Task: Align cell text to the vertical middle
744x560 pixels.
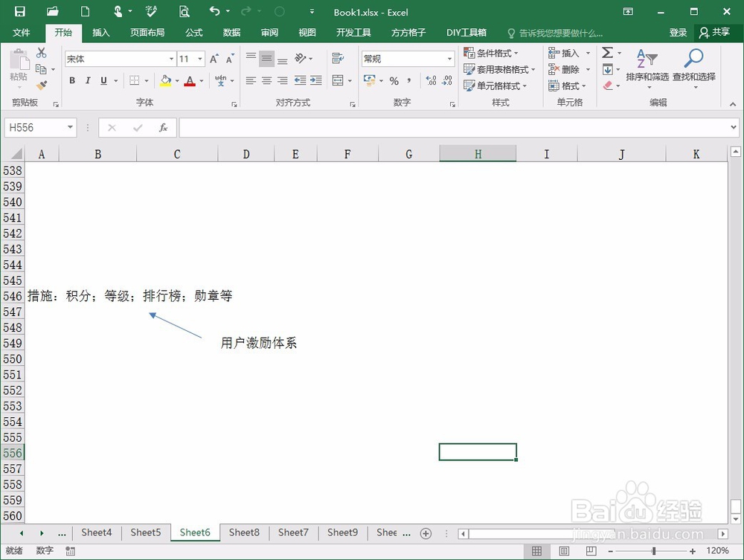Action: (266, 58)
